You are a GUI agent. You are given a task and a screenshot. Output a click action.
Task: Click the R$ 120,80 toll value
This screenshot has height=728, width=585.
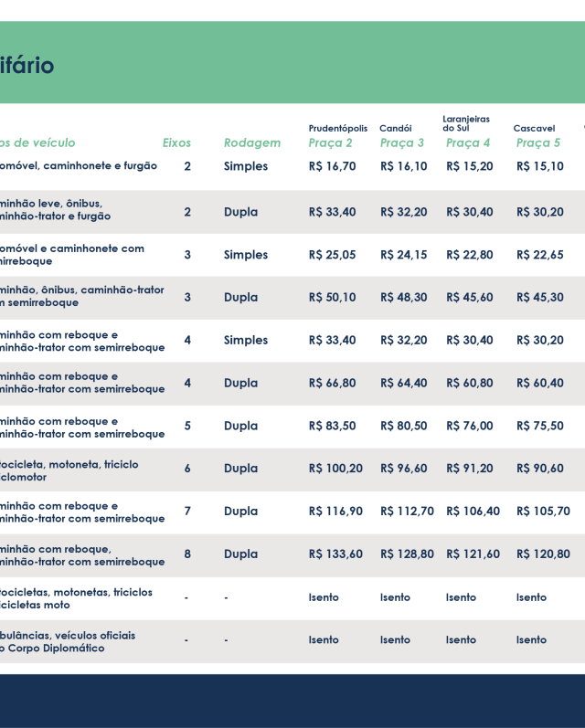pyautogui.click(x=543, y=554)
